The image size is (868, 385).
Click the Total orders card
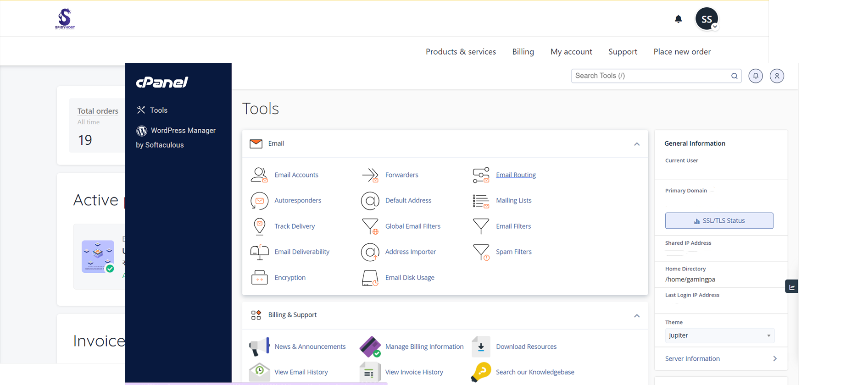[x=97, y=126]
